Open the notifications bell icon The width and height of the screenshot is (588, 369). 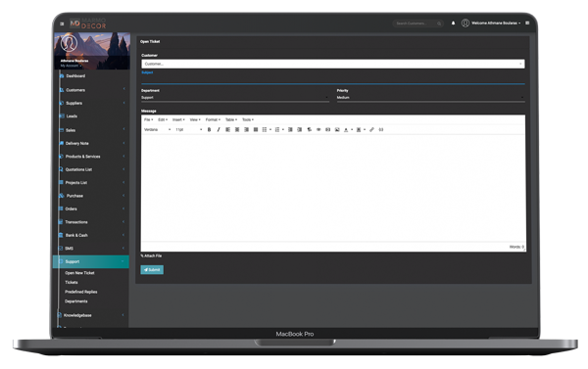point(453,23)
